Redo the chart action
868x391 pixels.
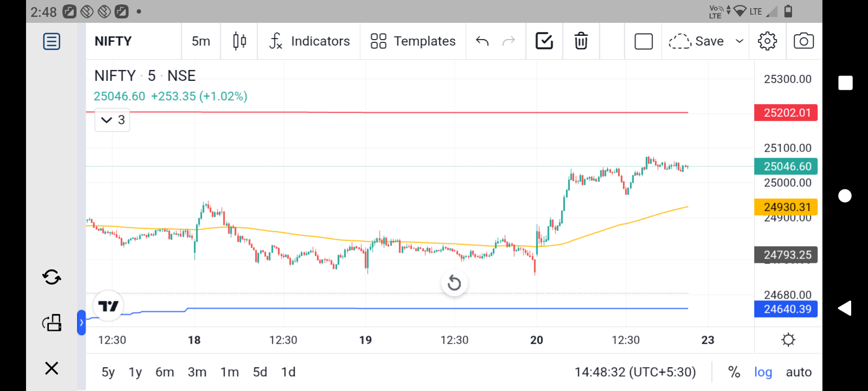508,41
